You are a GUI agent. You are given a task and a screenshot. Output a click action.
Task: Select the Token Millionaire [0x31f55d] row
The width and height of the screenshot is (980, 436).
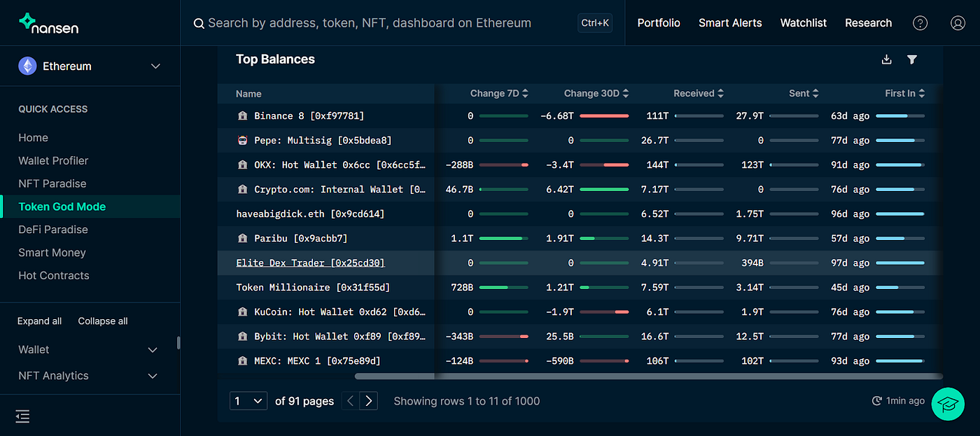click(x=313, y=287)
